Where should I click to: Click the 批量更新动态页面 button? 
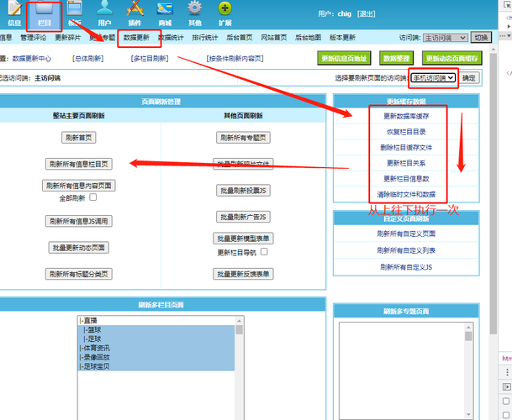point(79,248)
